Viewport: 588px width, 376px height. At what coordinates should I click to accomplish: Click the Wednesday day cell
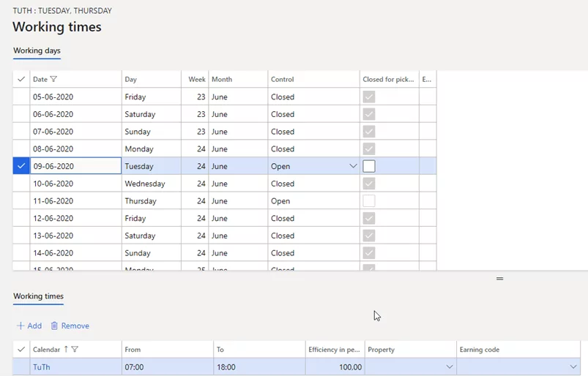point(152,184)
